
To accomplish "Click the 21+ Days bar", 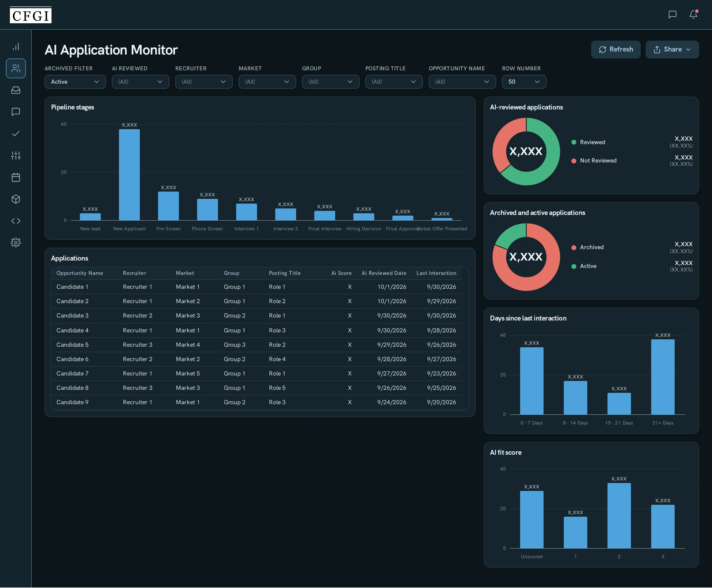I will point(662,377).
